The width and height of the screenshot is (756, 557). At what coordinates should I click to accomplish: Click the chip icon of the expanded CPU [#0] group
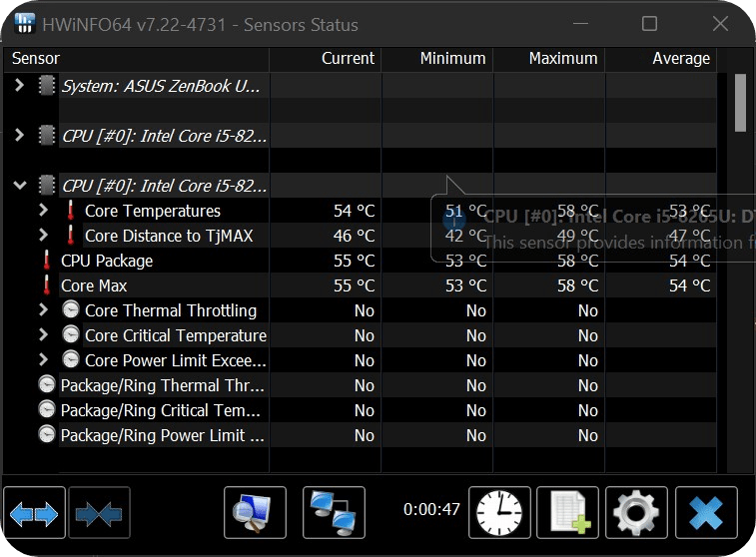coord(47,186)
